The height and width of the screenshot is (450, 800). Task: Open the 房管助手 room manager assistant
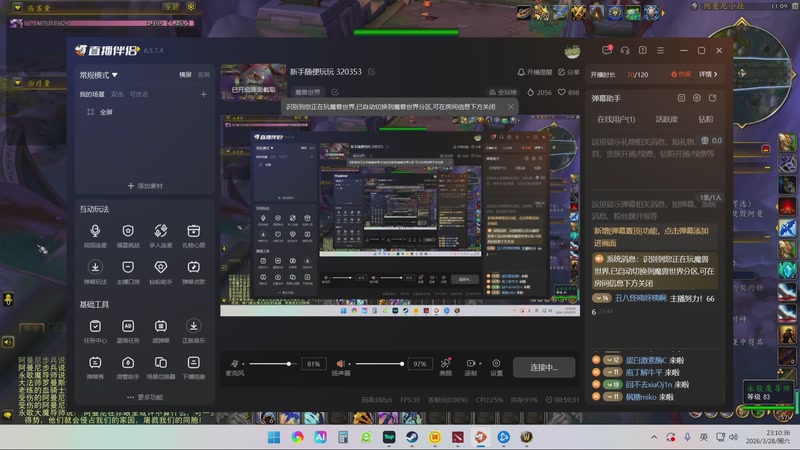coord(128,367)
